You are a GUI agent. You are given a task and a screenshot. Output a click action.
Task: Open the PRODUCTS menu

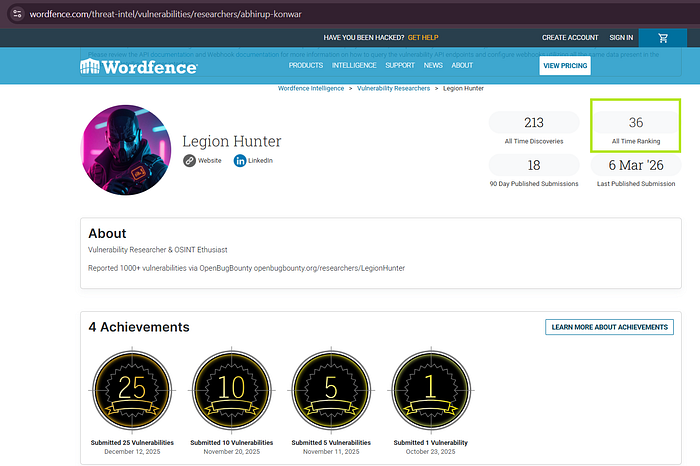(306, 65)
